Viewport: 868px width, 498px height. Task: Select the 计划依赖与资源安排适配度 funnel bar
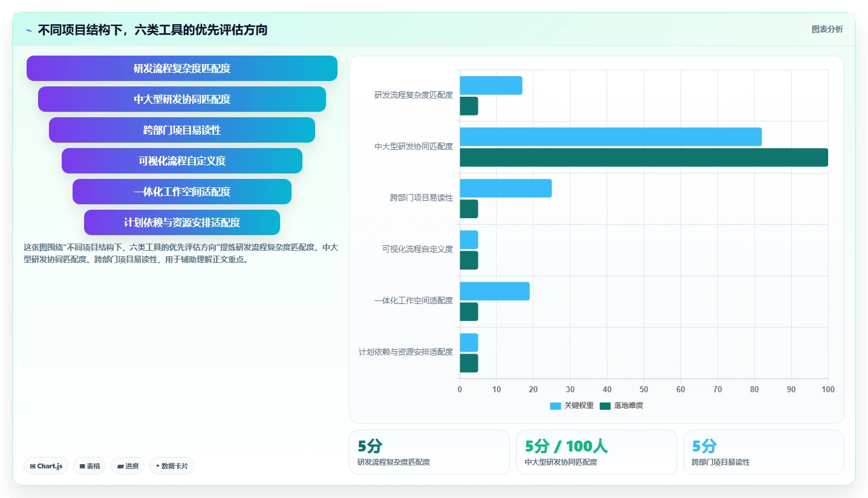tap(182, 222)
